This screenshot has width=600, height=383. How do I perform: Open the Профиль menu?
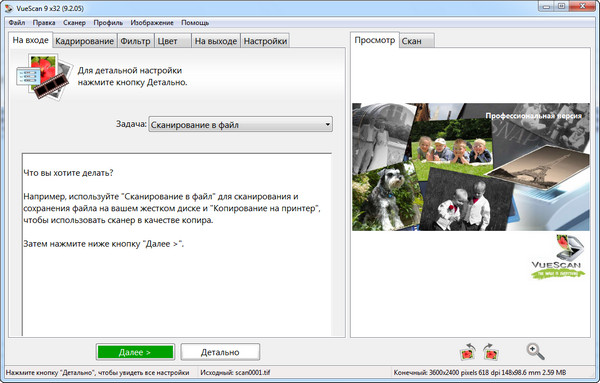[108, 23]
